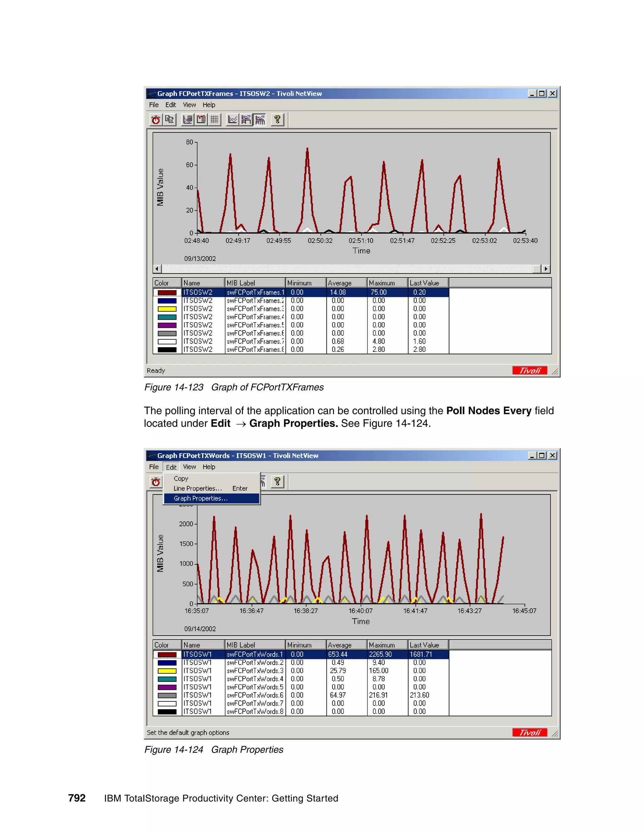The height and width of the screenshot is (833, 644).
Task: Choose Copy from the Edit menu
Action: [x=211, y=478]
